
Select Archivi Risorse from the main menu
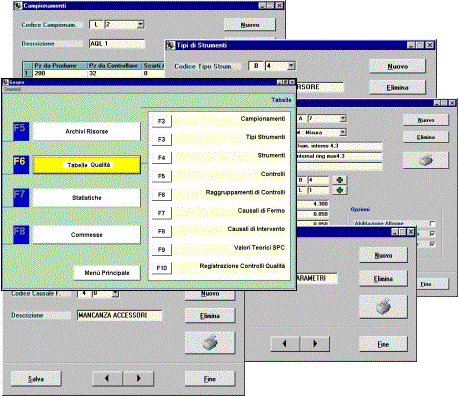87,131
